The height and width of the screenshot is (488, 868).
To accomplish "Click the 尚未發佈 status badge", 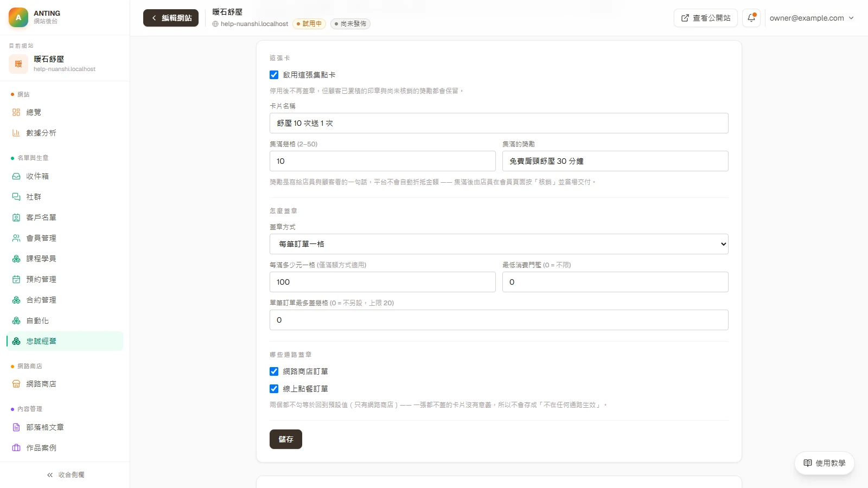I will tap(350, 24).
